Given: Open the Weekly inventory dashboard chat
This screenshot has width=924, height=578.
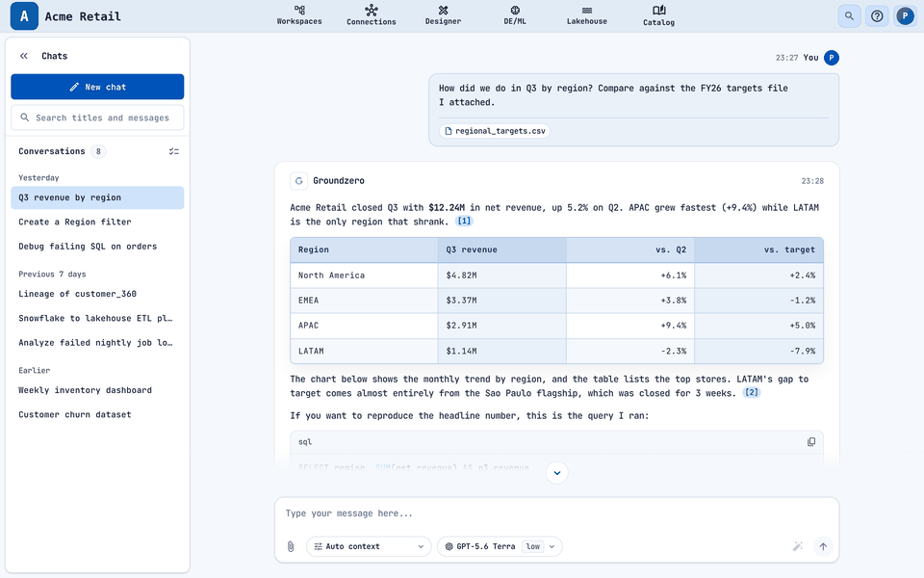Looking at the screenshot, I should click(x=97, y=390).
